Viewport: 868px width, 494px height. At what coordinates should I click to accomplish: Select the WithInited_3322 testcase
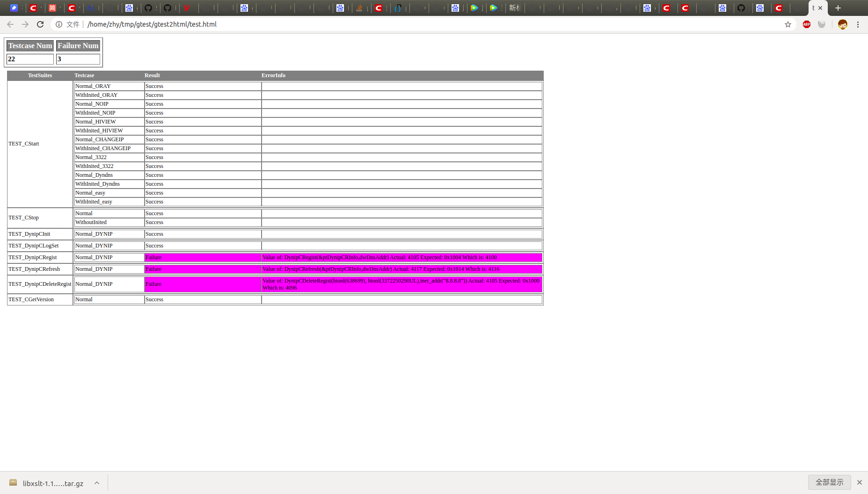(x=109, y=166)
